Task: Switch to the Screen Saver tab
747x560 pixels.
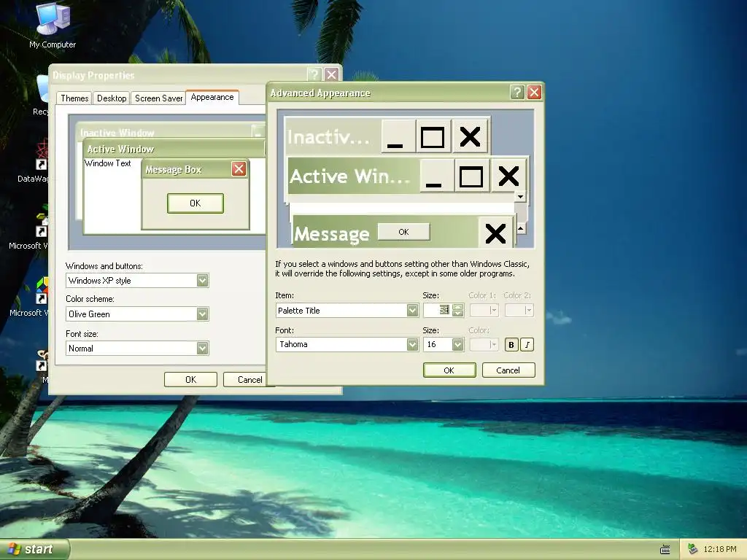Action: coord(158,98)
